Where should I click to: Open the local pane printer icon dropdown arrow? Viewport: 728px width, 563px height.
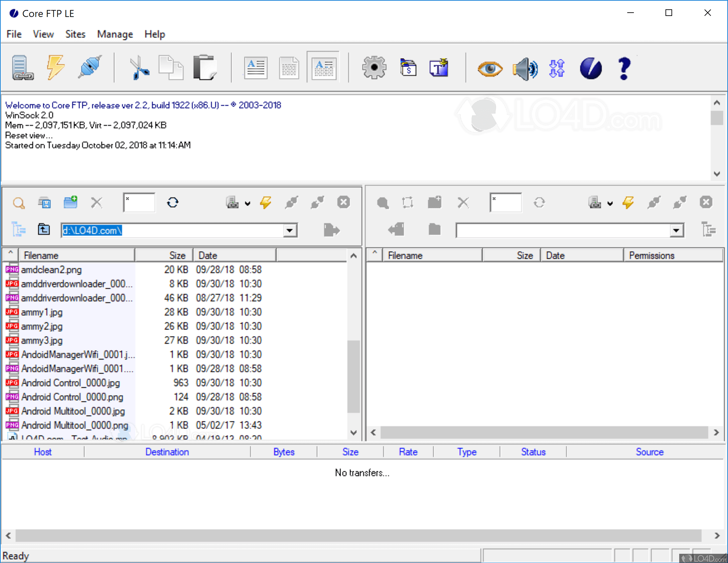(x=248, y=203)
